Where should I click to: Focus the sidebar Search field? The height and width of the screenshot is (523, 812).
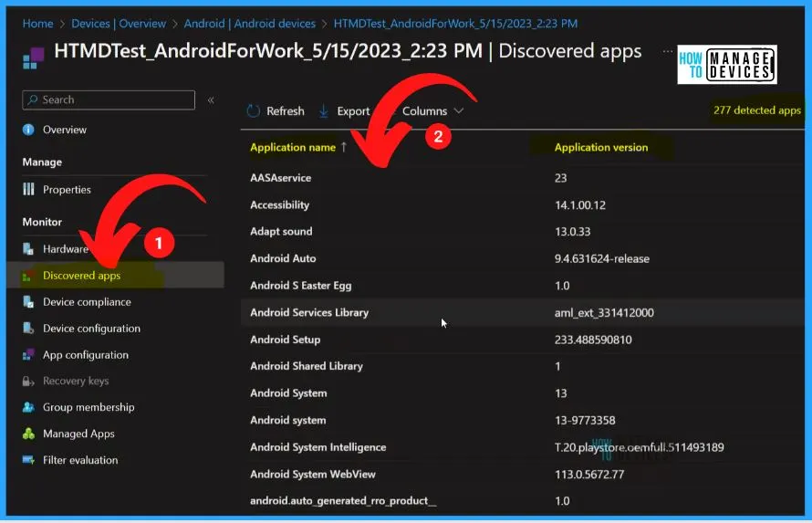tap(109, 99)
